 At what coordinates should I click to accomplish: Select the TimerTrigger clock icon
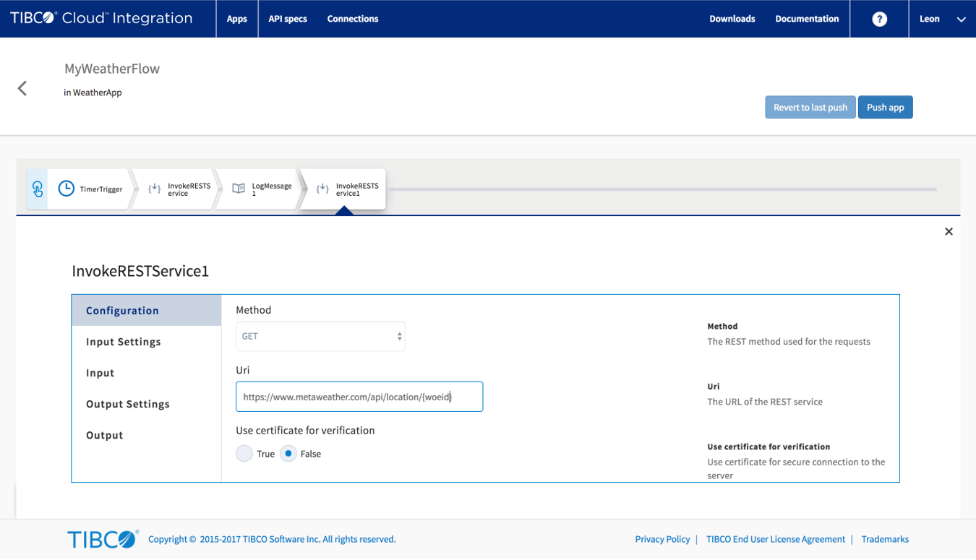click(x=67, y=189)
